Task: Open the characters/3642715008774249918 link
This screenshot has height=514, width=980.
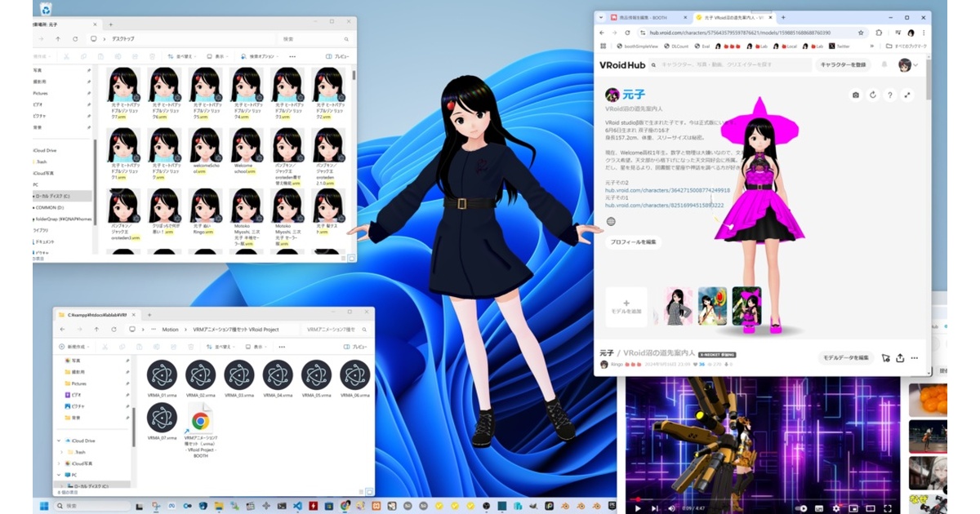Action: [667, 190]
